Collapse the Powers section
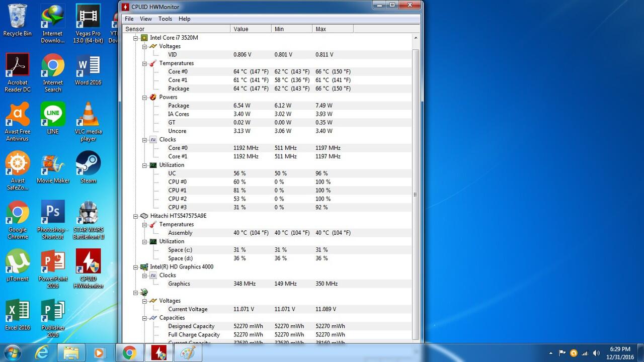The width and height of the screenshot is (644, 362). [x=144, y=97]
